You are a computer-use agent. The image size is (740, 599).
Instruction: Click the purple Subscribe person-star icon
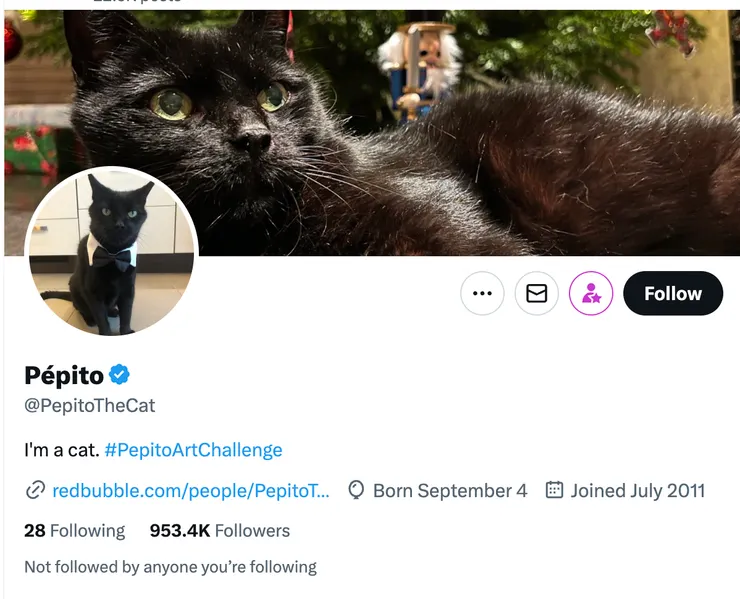click(591, 294)
